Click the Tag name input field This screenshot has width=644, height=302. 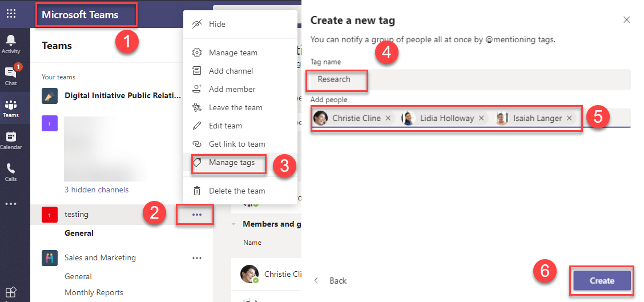[468, 79]
